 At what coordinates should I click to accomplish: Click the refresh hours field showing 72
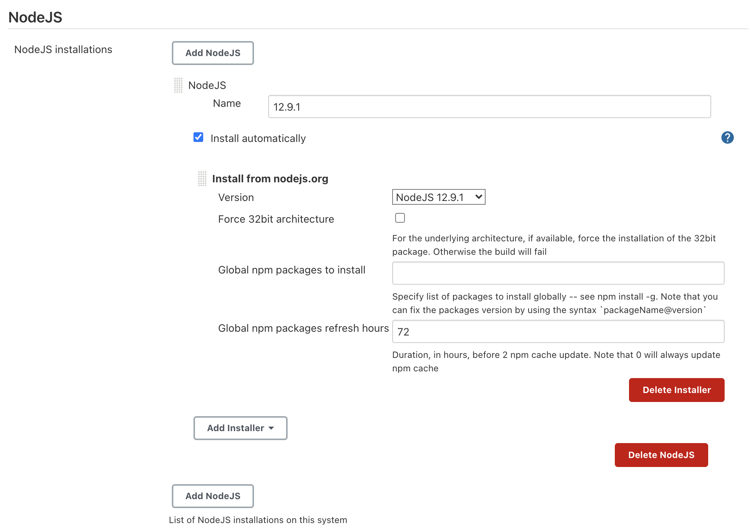558,331
